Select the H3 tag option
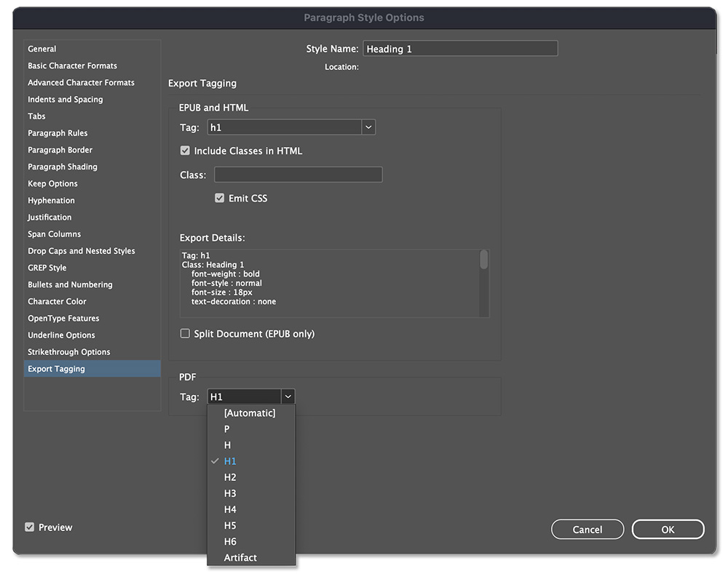Viewport: 728px width, 574px height. click(x=230, y=493)
